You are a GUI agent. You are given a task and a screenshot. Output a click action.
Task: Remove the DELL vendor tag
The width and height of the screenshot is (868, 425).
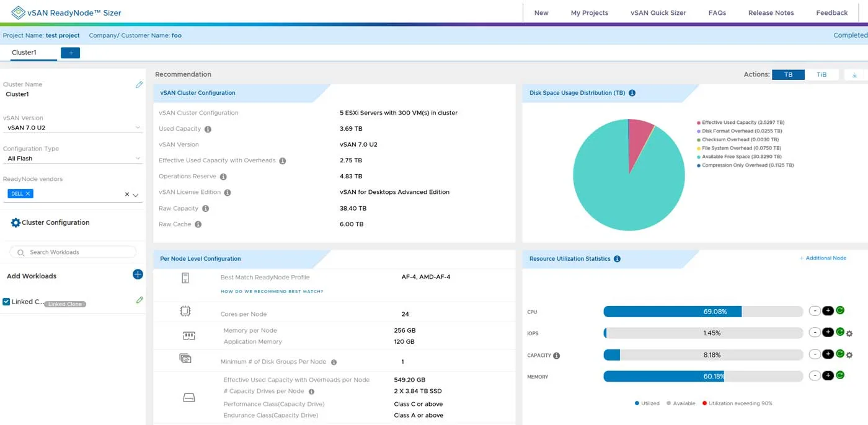[x=28, y=194]
